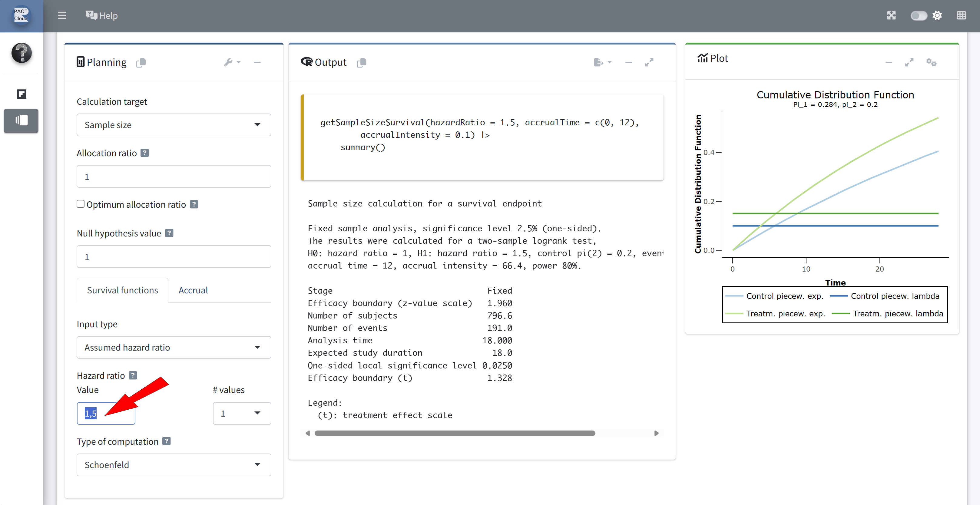Click Allocation ratio help icon
The image size is (980, 505).
[x=144, y=153]
